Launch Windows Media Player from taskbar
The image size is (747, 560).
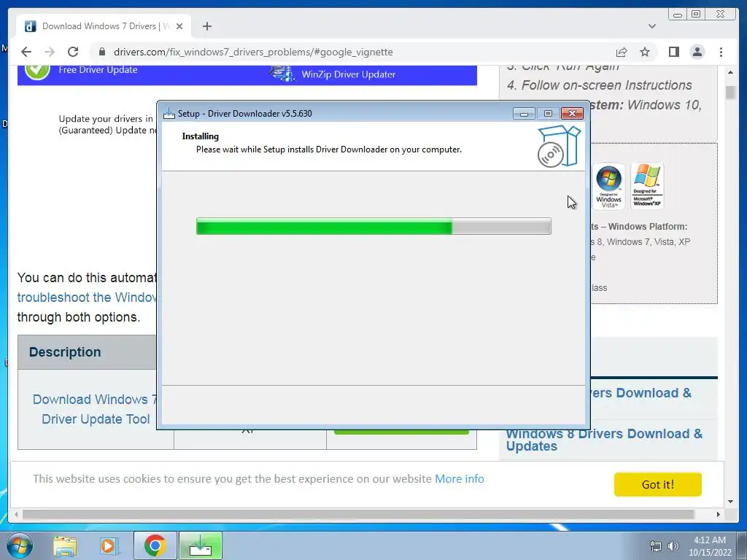[109, 545]
